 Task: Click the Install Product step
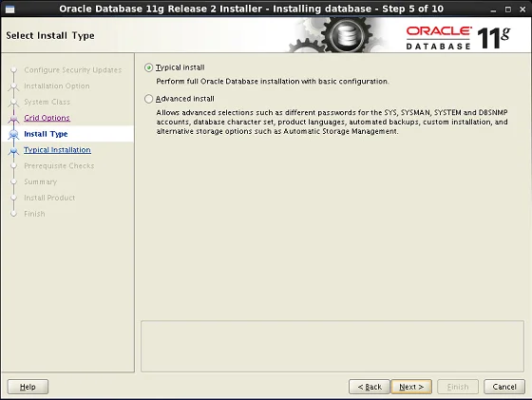pos(49,198)
